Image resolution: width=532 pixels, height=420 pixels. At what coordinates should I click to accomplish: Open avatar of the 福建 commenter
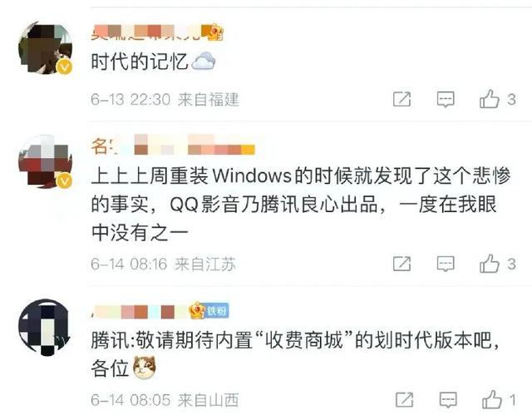click(x=45, y=47)
